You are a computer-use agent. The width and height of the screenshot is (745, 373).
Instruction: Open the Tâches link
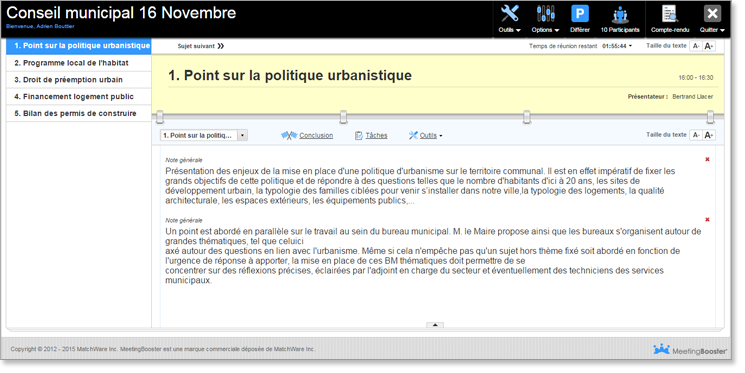[x=376, y=135]
